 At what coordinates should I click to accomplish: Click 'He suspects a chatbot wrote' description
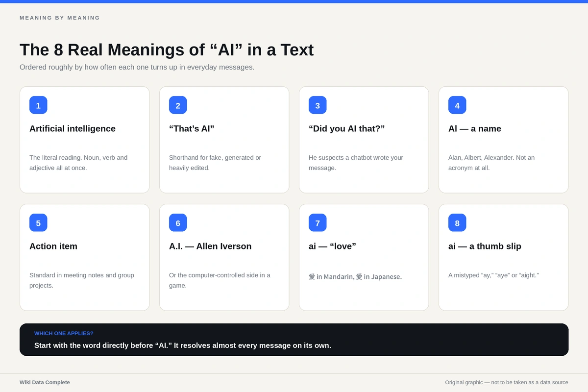tap(356, 163)
